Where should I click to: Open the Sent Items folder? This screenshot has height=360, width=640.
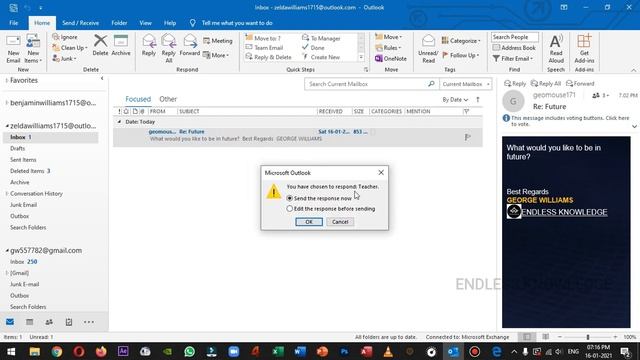(x=23, y=160)
